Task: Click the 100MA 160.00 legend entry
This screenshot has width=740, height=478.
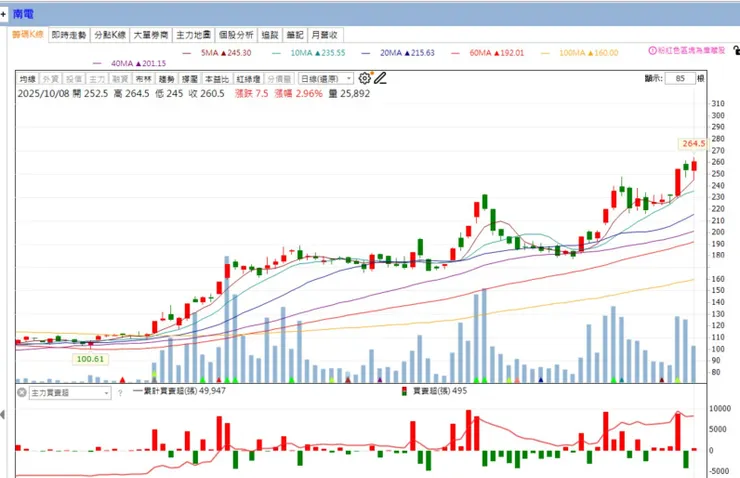Action: (580, 53)
